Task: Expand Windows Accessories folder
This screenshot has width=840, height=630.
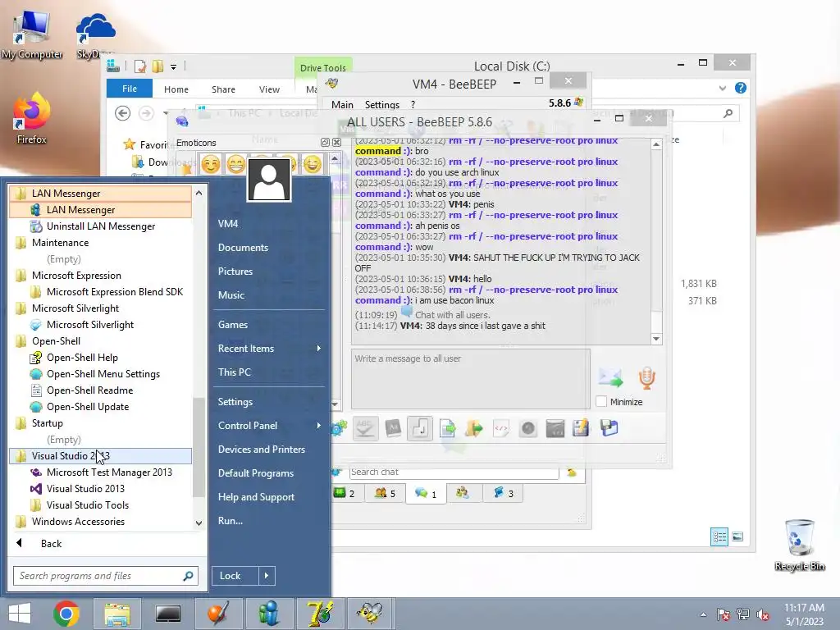Action: (x=101, y=522)
